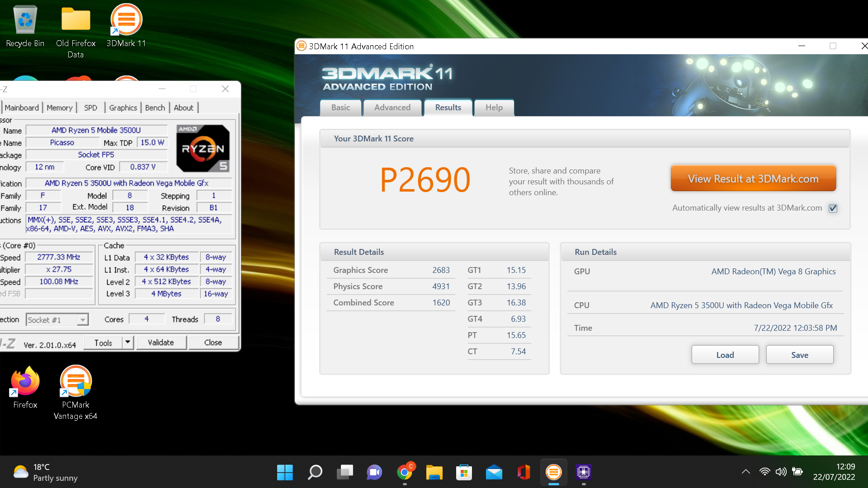Toggle Automatically view results at 3DMark.com checkbox
Image resolution: width=868 pixels, height=488 pixels.
(x=833, y=208)
